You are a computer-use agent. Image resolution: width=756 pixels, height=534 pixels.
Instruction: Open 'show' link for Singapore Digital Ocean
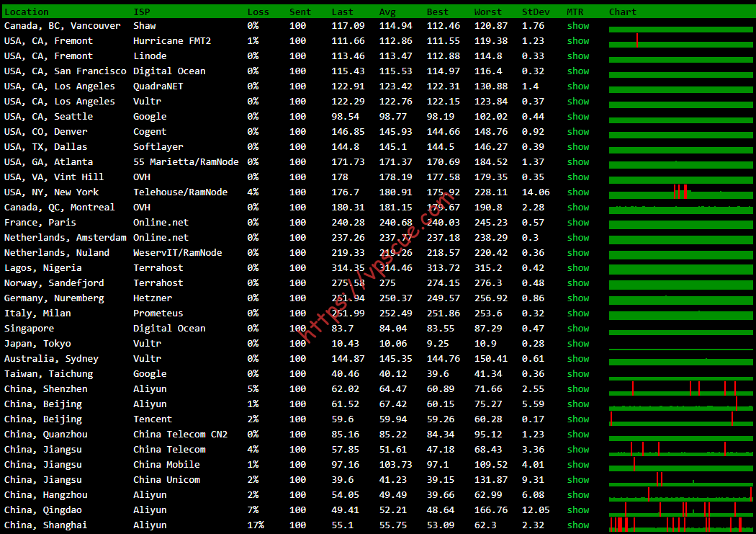tap(578, 328)
